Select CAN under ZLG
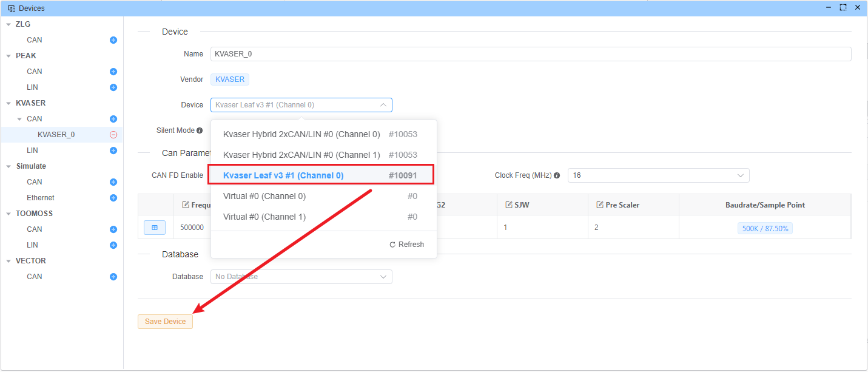Viewport: 868px width, 372px height. click(x=35, y=40)
